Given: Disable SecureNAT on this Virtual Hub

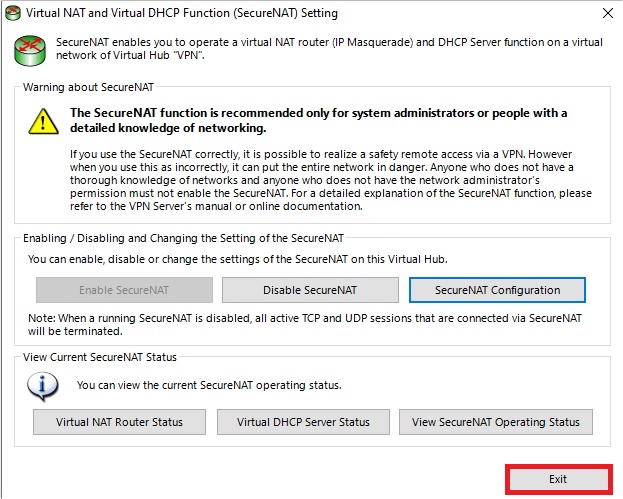Looking at the screenshot, I should 310,290.
